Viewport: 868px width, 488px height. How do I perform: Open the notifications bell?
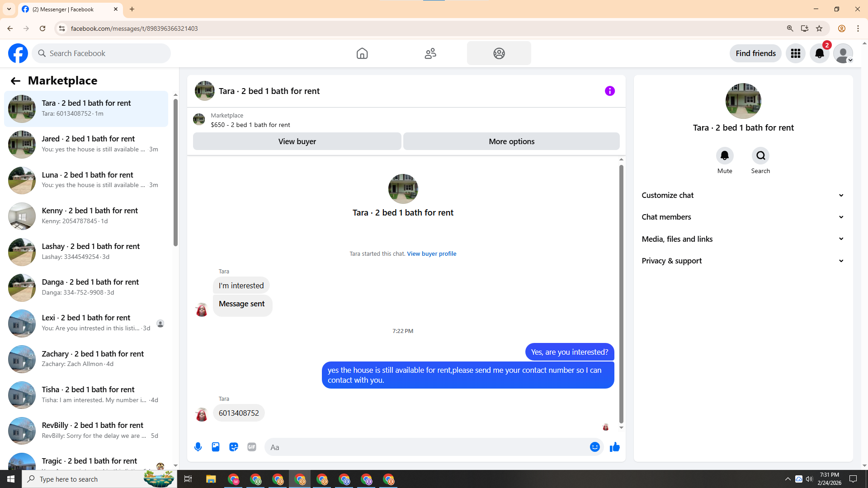point(819,53)
